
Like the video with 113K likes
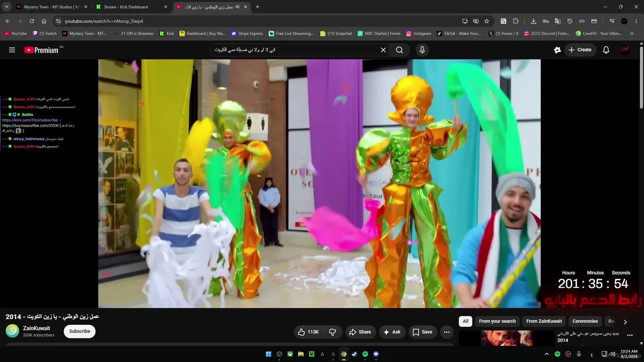pyautogui.click(x=308, y=332)
